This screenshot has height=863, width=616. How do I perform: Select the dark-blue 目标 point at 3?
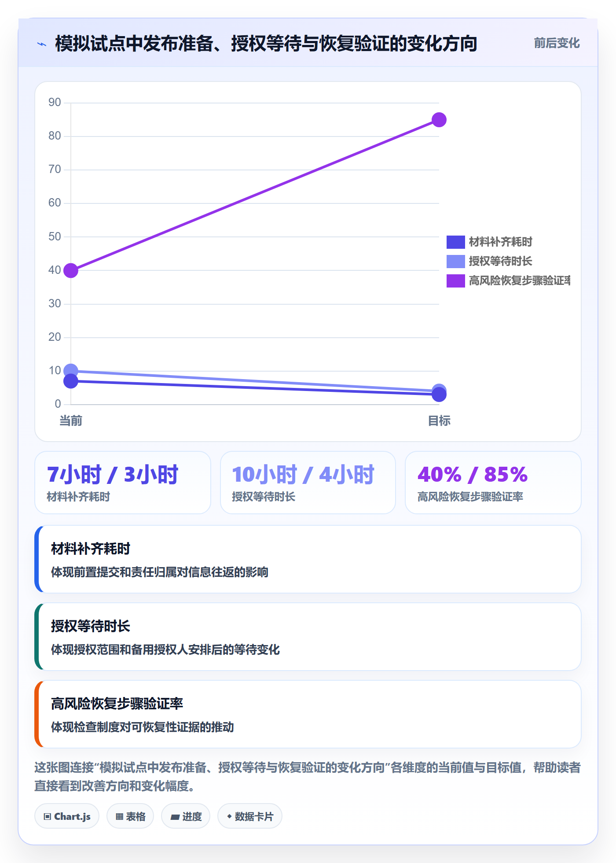(x=439, y=395)
